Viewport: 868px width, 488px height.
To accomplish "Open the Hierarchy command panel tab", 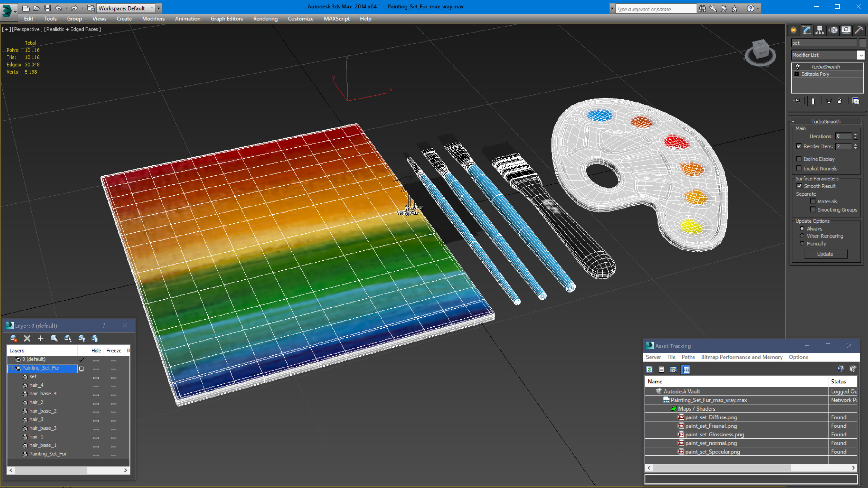I will (x=819, y=30).
